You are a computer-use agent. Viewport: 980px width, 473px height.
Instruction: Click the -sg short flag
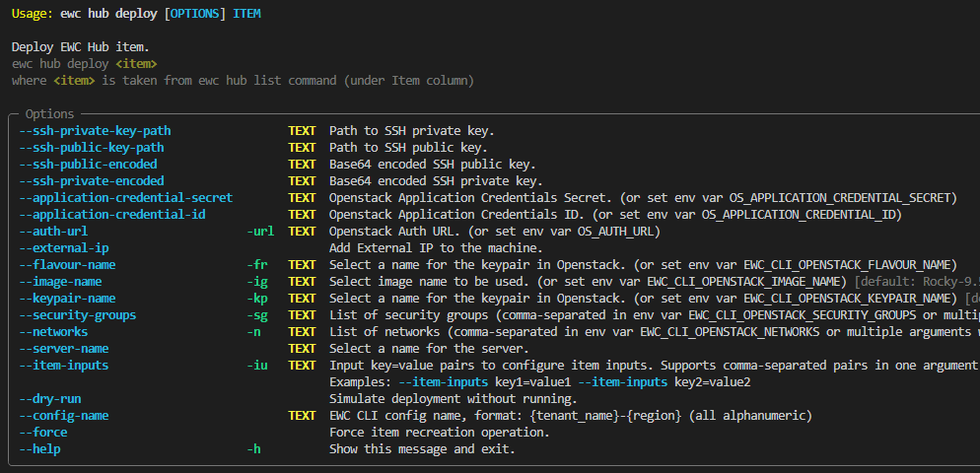[x=257, y=315]
